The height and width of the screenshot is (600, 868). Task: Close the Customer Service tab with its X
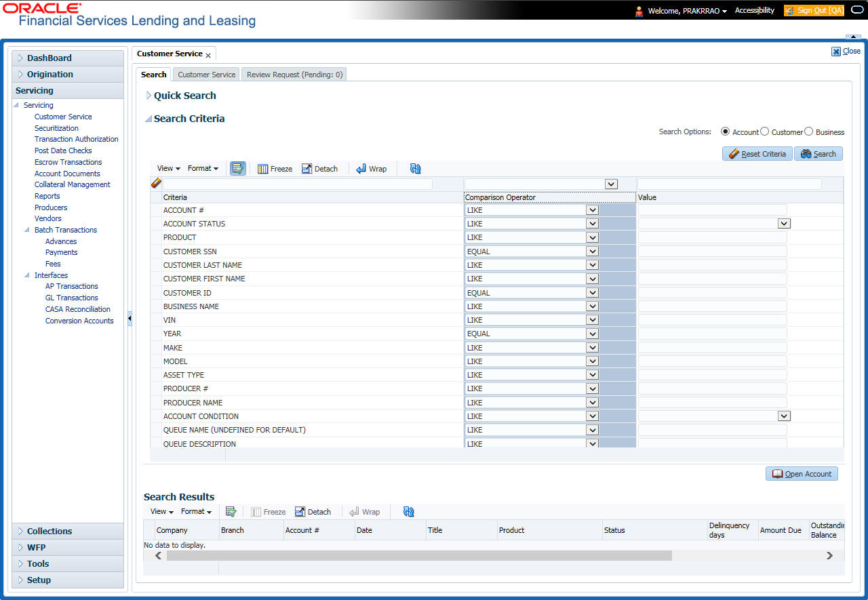(208, 55)
